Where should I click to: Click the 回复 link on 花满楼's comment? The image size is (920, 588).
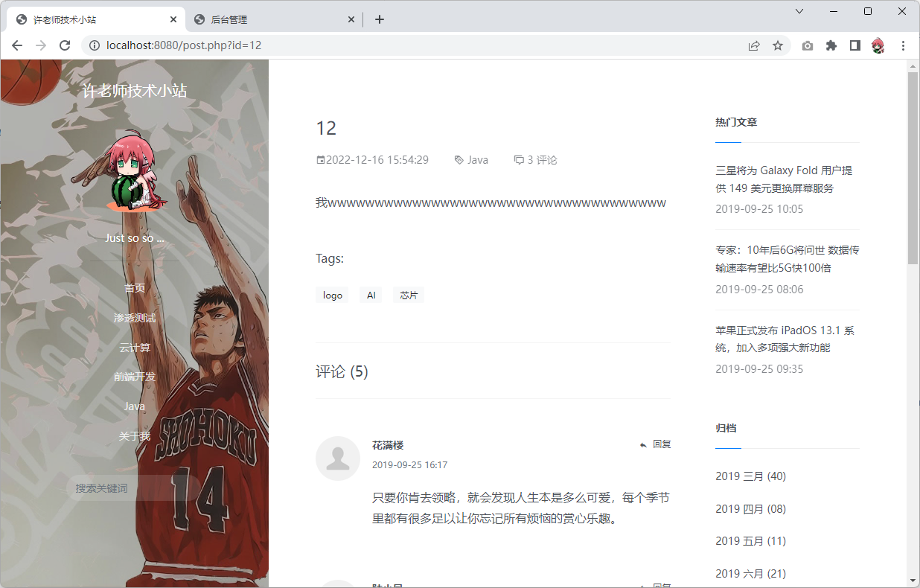[656, 444]
